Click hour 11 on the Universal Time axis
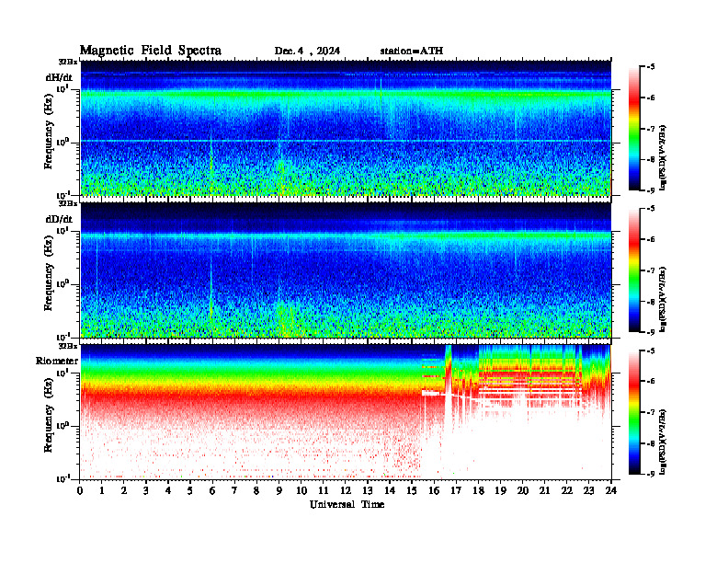Image resolution: width=728 pixels, height=563 pixels. point(324,491)
